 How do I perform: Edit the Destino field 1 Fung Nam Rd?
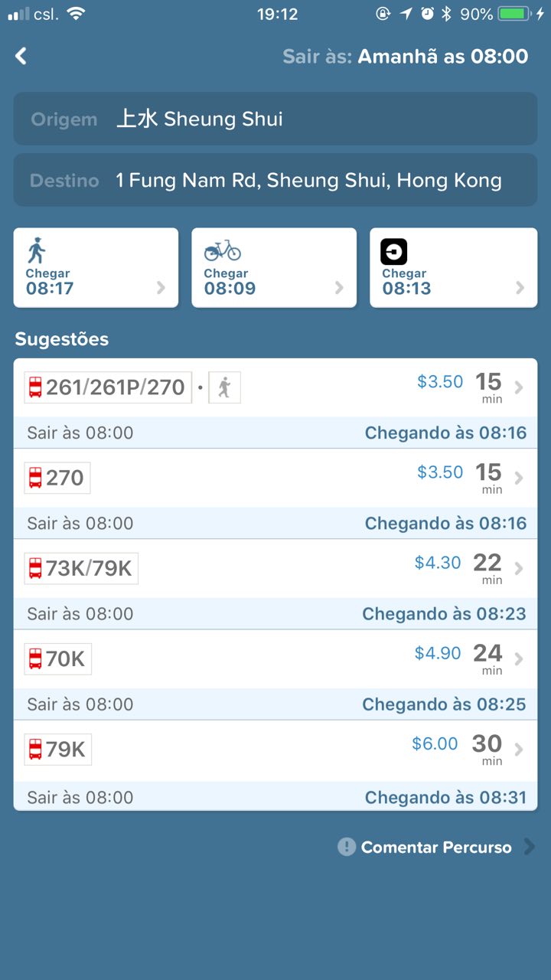pos(275,181)
